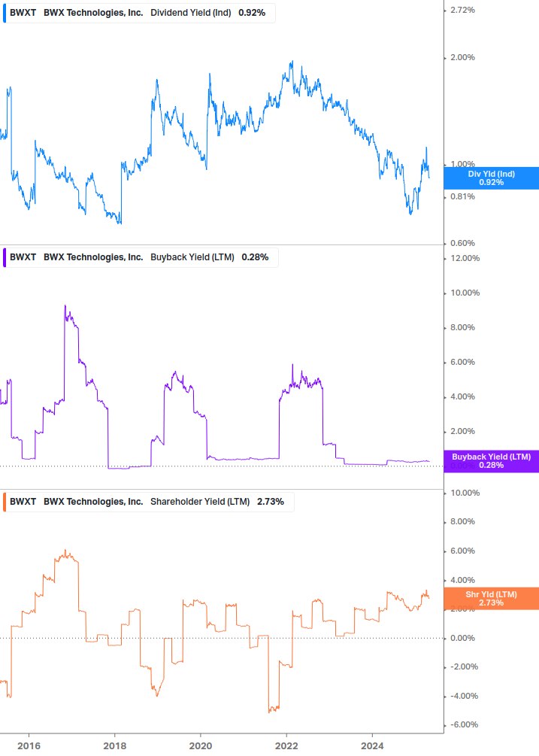
Task: Click the -6.00% tick on shareholder yield axis
Action: [465, 724]
